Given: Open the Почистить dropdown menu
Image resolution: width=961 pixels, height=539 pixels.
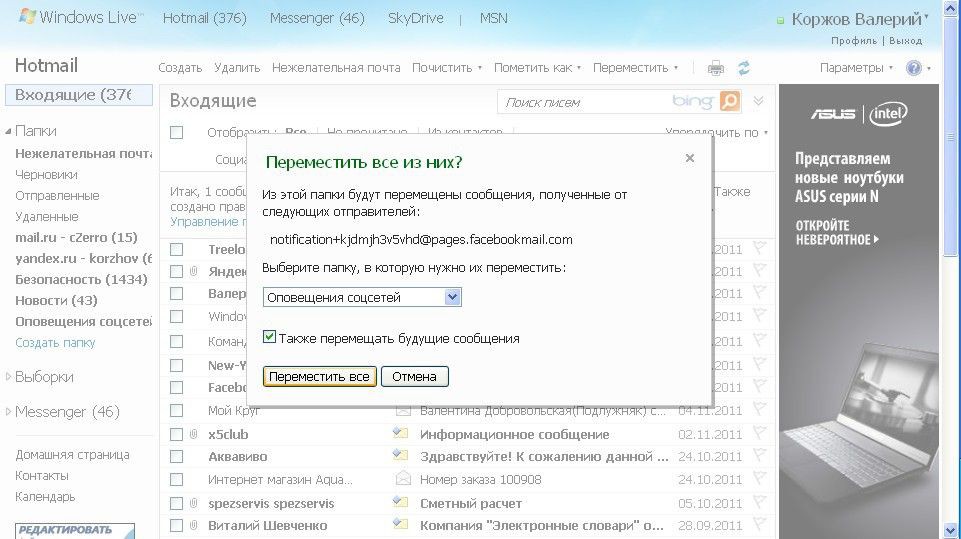Looking at the screenshot, I should pos(447,68).
